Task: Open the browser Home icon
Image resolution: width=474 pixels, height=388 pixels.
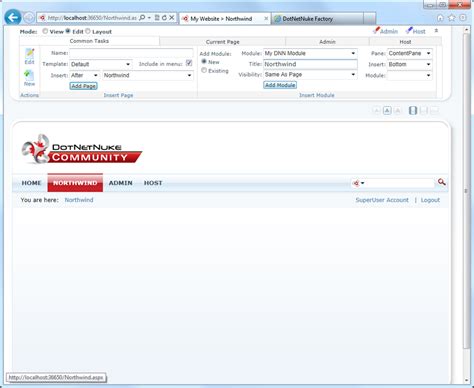Action: click(x=440, y=18)
